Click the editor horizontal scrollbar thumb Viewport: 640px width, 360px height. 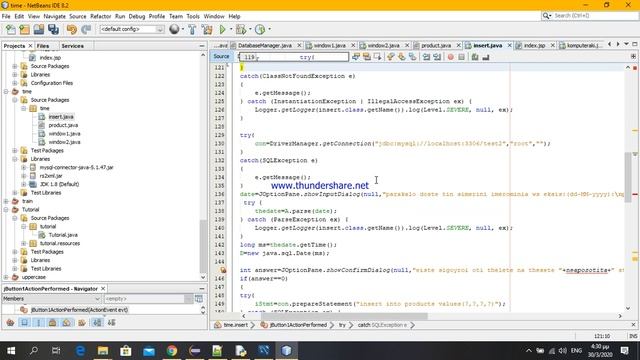[x=344, y=316]
